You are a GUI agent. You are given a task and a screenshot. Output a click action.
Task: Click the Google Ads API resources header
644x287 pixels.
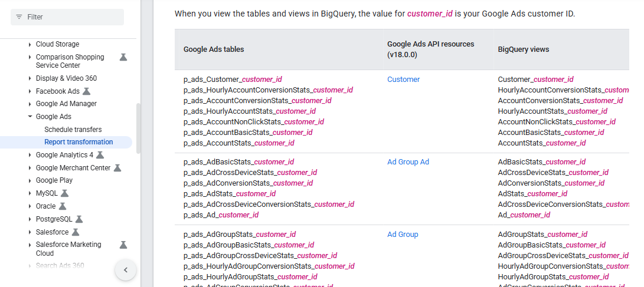(430, 49)
